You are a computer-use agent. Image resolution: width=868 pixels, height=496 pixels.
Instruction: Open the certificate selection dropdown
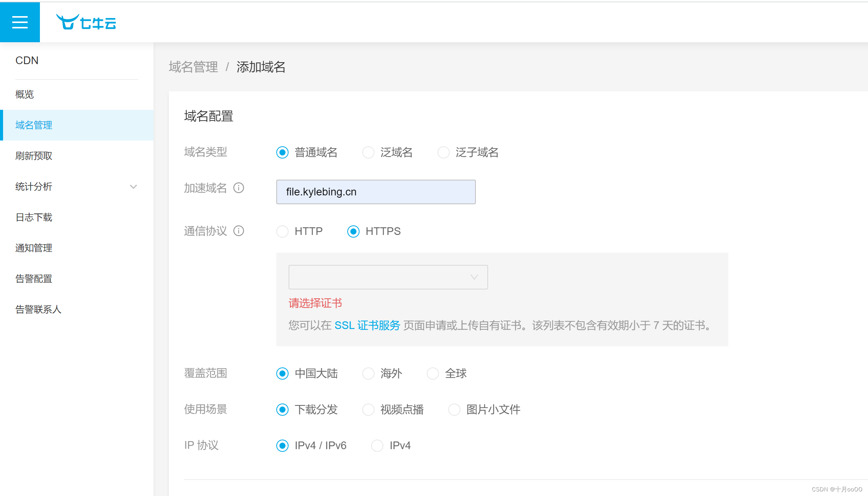coord(388,277)
